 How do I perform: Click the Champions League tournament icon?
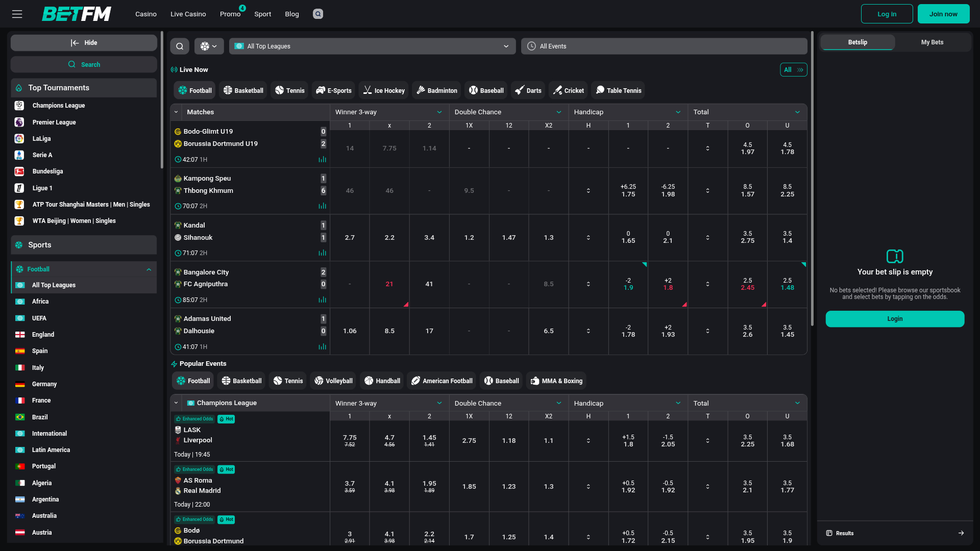point(19,106)
